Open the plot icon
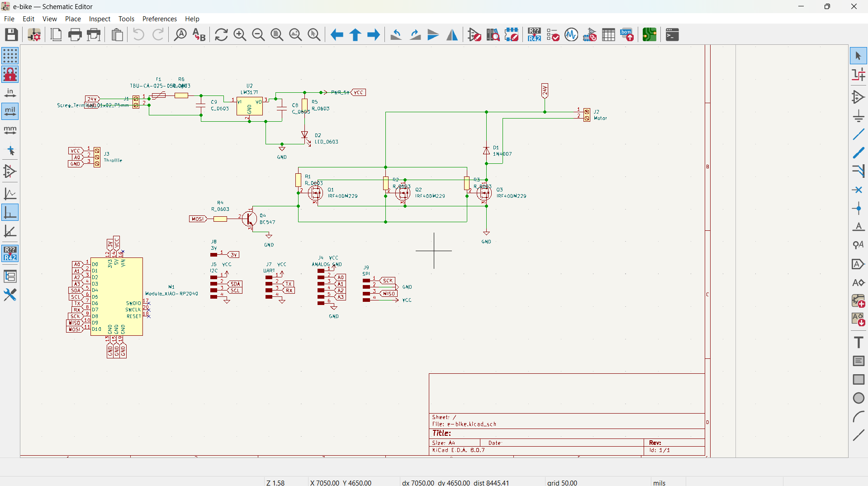 pyautogui.click(x=94, y=34)
